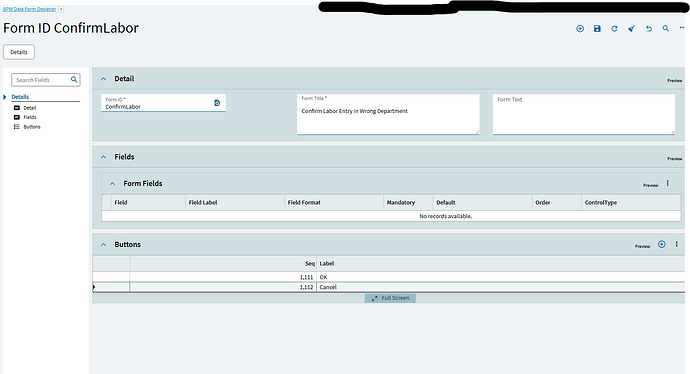Collapse the Form Fields grid chevron
Image resolution: width=690 pixels, height=374 pixels.
pos(112,183)
